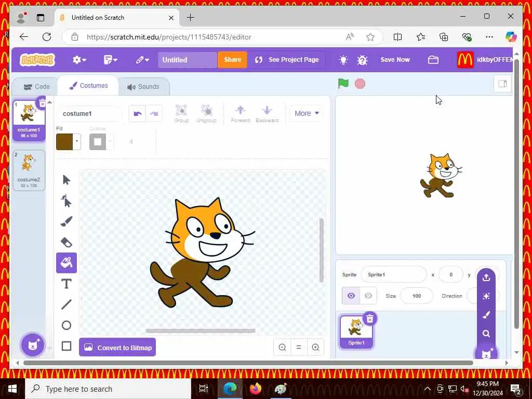This screenshot has height=399, width=532.
Task: Click the green flag to run
Action: click(343, 84)
